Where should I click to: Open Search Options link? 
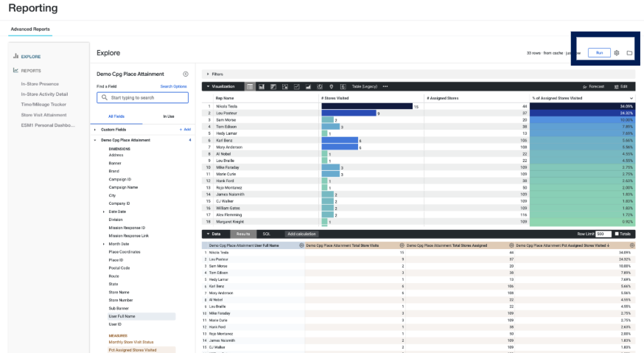tap(173, 87)
